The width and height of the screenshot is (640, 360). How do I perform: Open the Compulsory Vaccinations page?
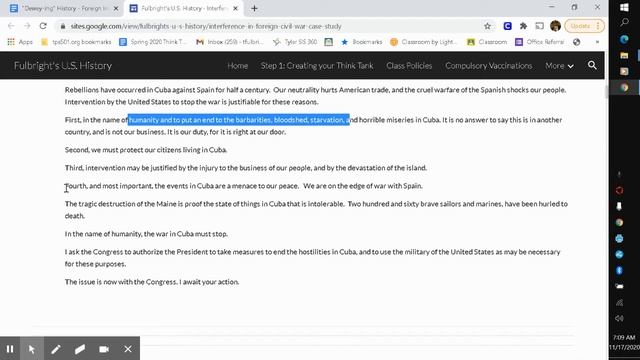[x=489, y=66]
